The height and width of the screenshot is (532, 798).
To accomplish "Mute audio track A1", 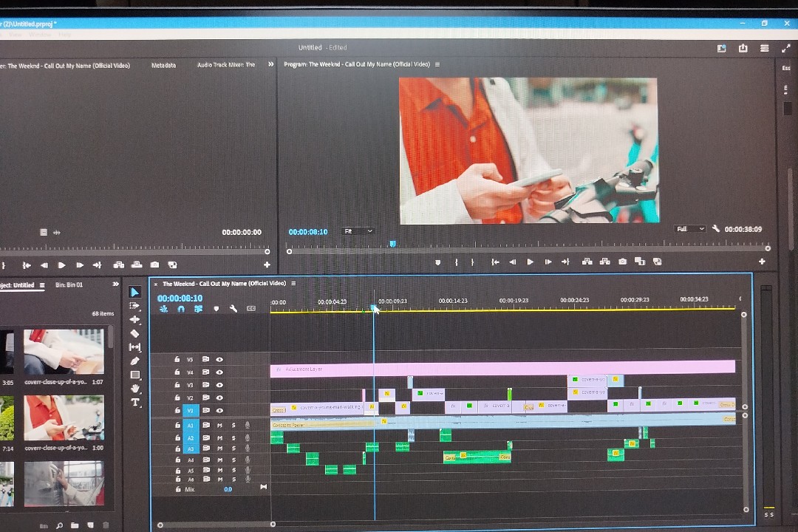I will [219, 425].
